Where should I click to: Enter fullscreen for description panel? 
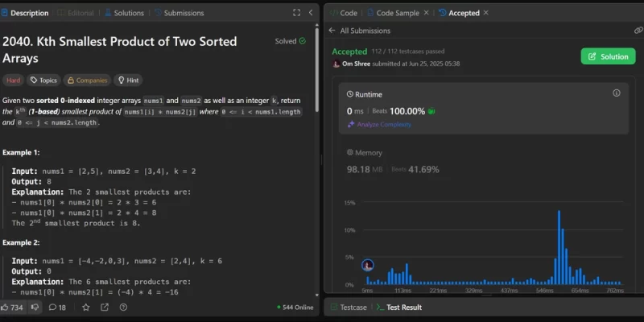coord(296,13)
